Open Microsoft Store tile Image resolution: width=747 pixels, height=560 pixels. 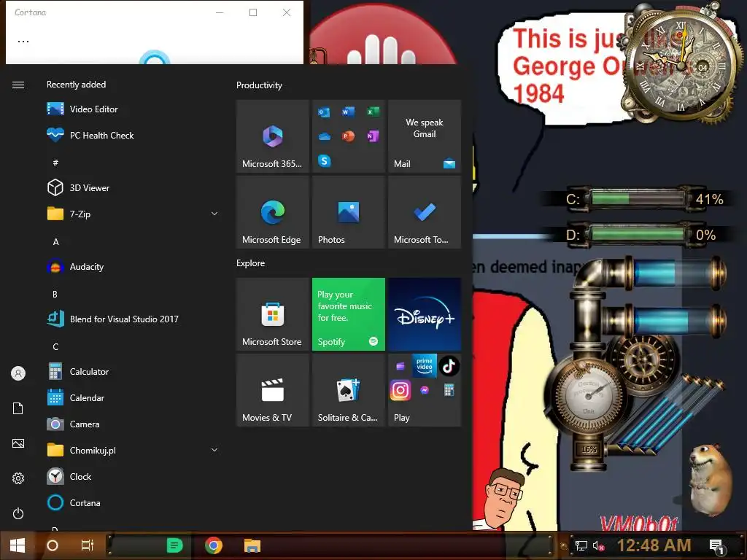[273, 314]
